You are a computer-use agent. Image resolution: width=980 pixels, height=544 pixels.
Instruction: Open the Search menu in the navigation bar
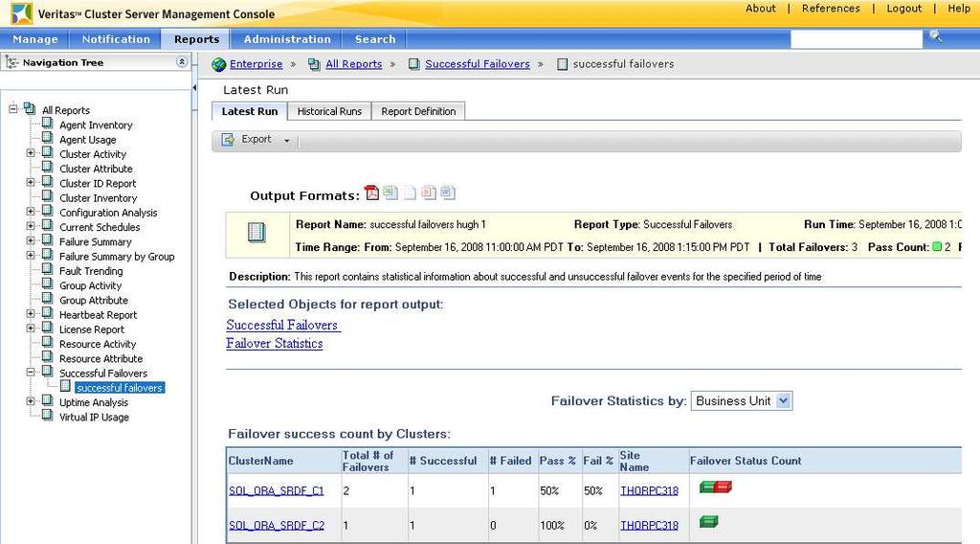click(375, 38)
